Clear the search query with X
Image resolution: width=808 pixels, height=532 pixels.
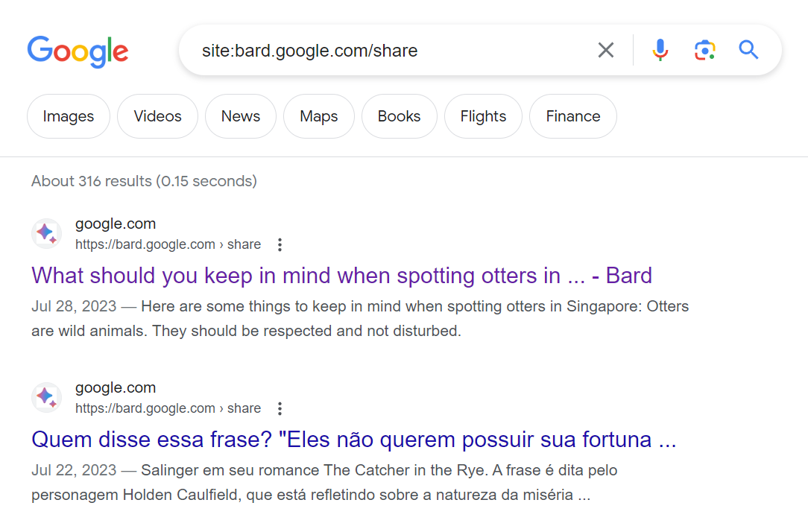click(606, 50)
